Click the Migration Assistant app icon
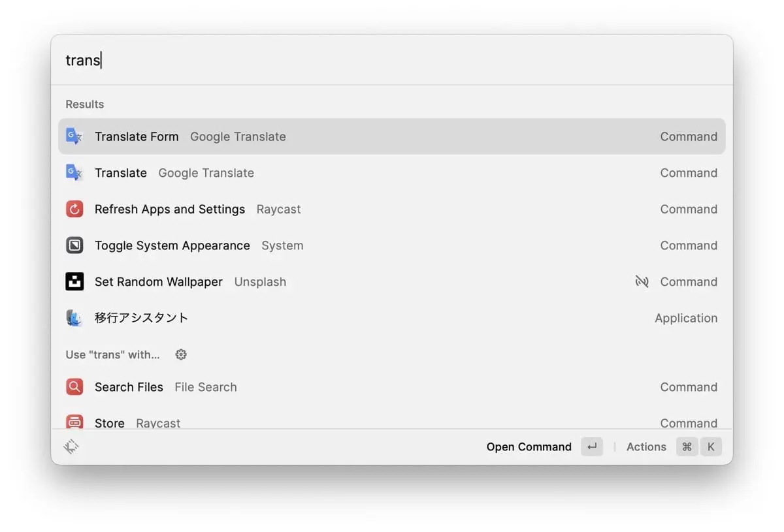 click(74, 318)
